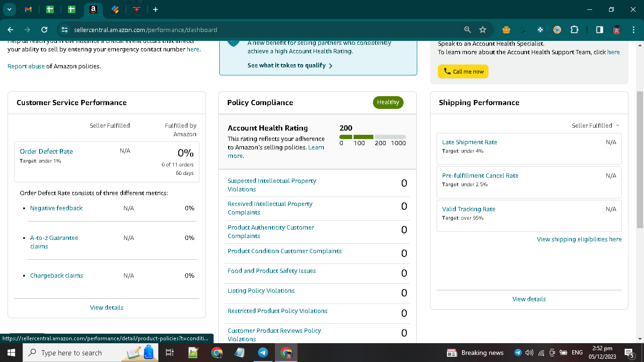Screen dimensions: 644x362
Task: Open the Wi-Fi network tray icon
Action: 541,353
